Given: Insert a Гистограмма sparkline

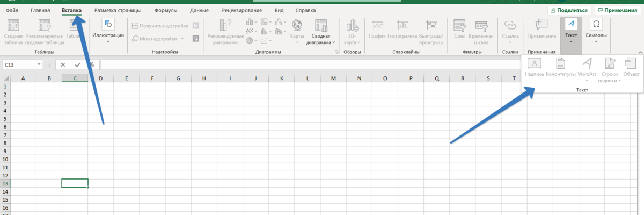Looking at the screenshot, I should pos(402,30).
